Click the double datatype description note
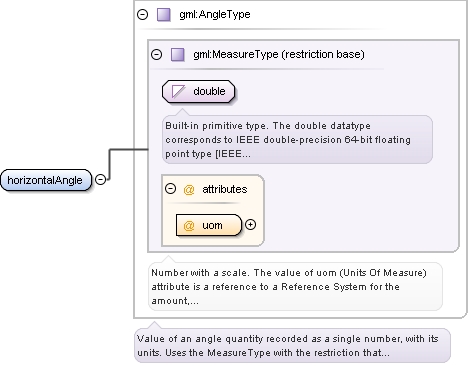 pos(297,139)
